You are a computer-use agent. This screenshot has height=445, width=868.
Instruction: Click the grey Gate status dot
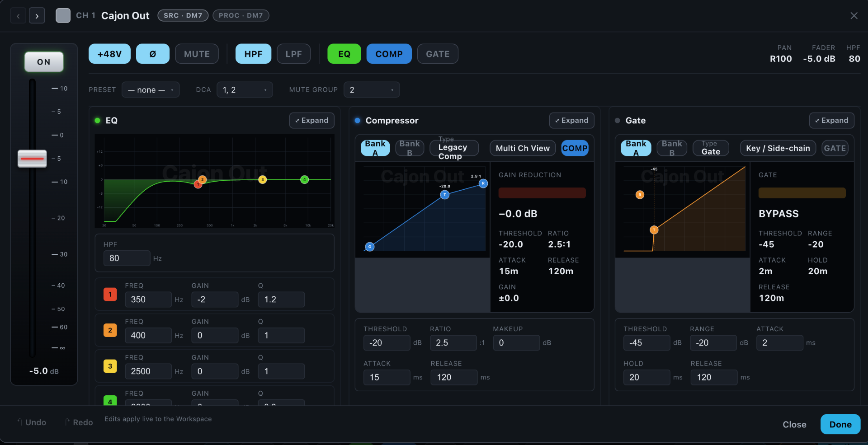(617, 121)
